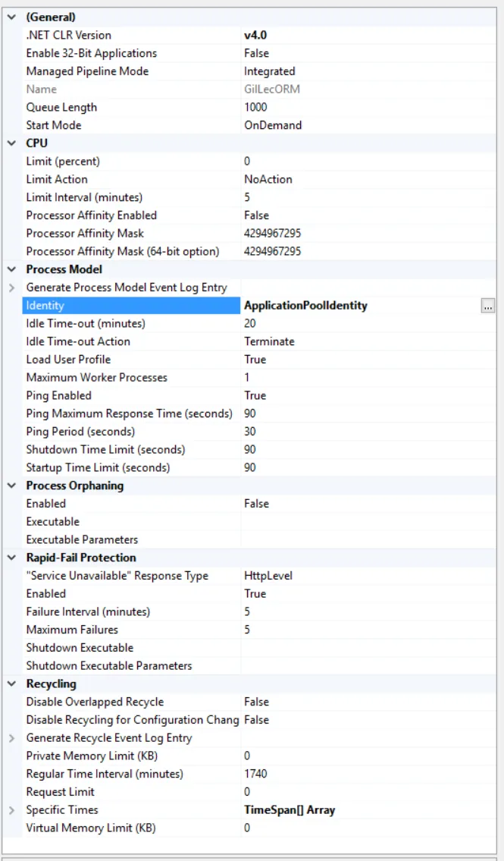Collapse the Recycling category
Screen dimensions: 504x861
click(x=11, y=684)
